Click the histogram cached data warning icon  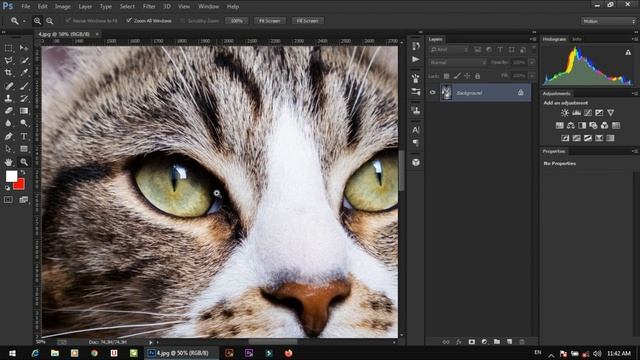pyautogui.click(x=628, y=52)
